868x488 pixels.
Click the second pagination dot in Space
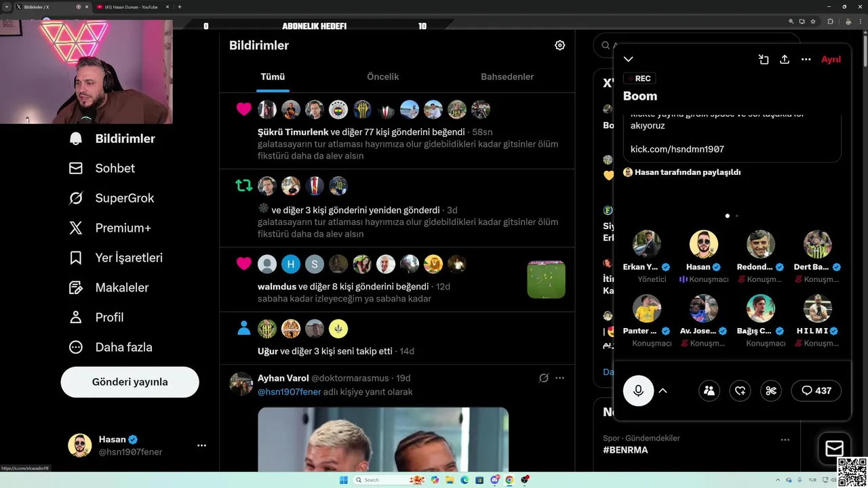[x=737, y=216]
